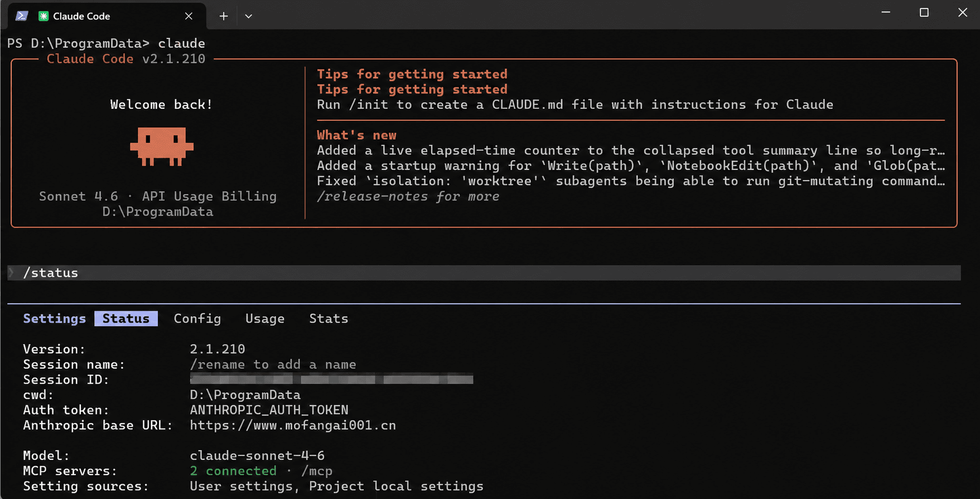The width and height of the screenshot is (980, 499).
Task: Click the 'Added a live elapsed-time counter' line
Action: (x=631, y=151)
